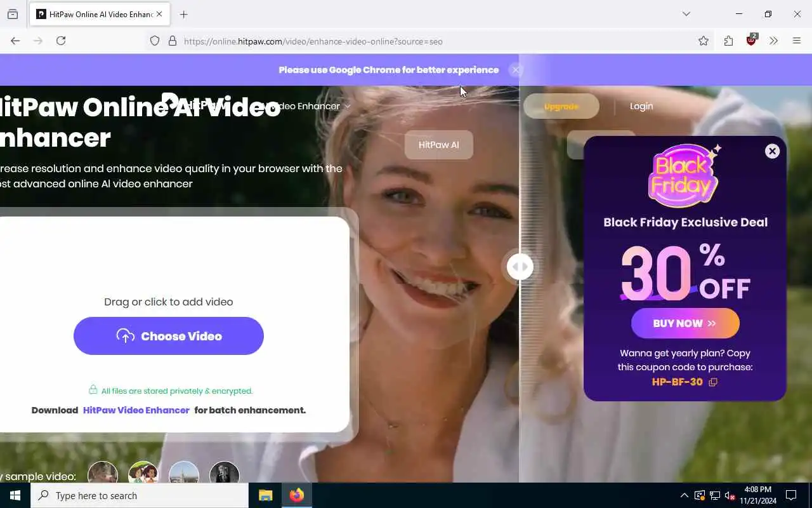Click the Choose Video button

pyautogui.click(x=169, y=336)
